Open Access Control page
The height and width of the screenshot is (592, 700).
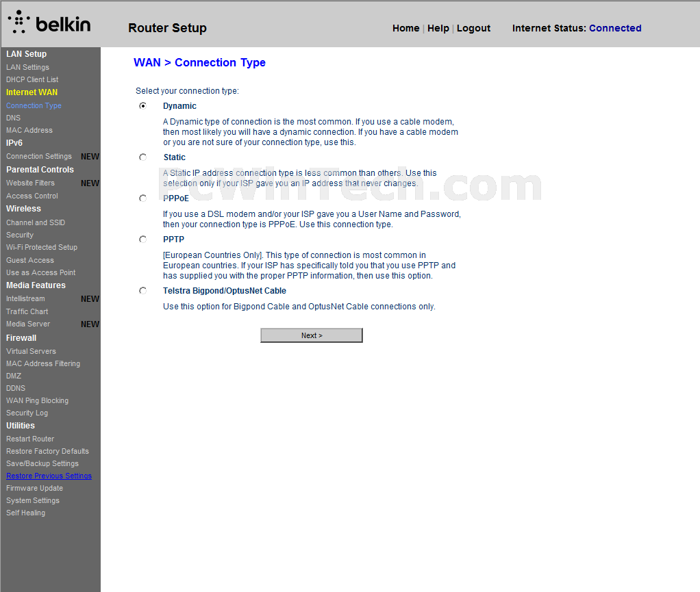pyautogui.click(x=32, y=196)
